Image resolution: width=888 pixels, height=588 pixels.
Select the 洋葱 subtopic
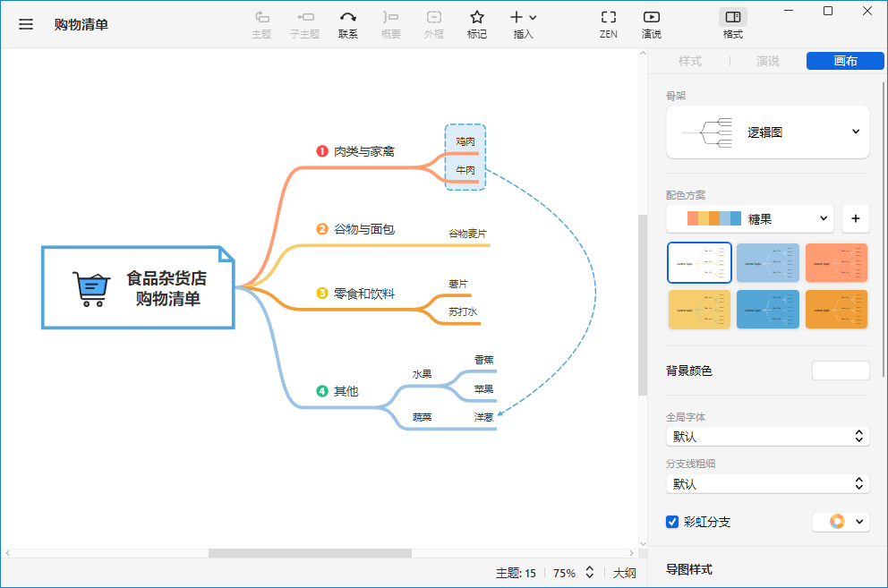pyautogui.click(x=483, y=417)
